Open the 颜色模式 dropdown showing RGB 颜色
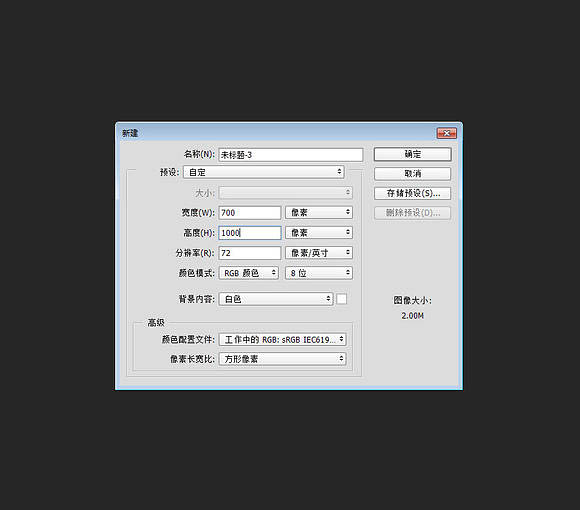The height and width of the screenshot is (510, 580). pyautogui.click(x=249, y=273)
